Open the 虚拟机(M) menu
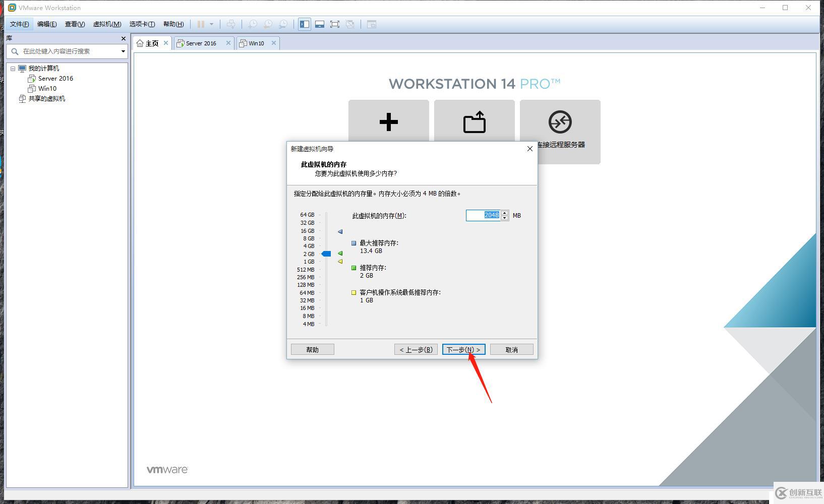Image resolution: width=824 pixels, height=504 pixels. click(107, 24)
